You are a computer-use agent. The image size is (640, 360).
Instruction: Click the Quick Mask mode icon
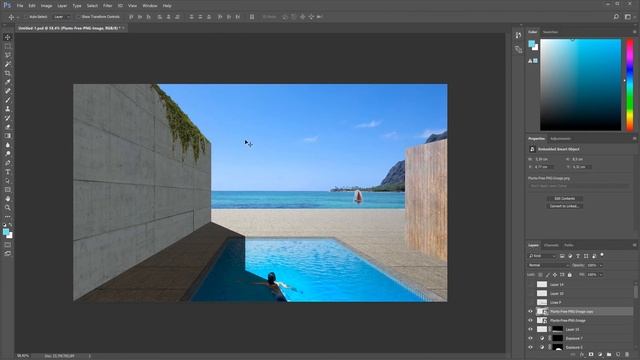(x=8, y=245)
